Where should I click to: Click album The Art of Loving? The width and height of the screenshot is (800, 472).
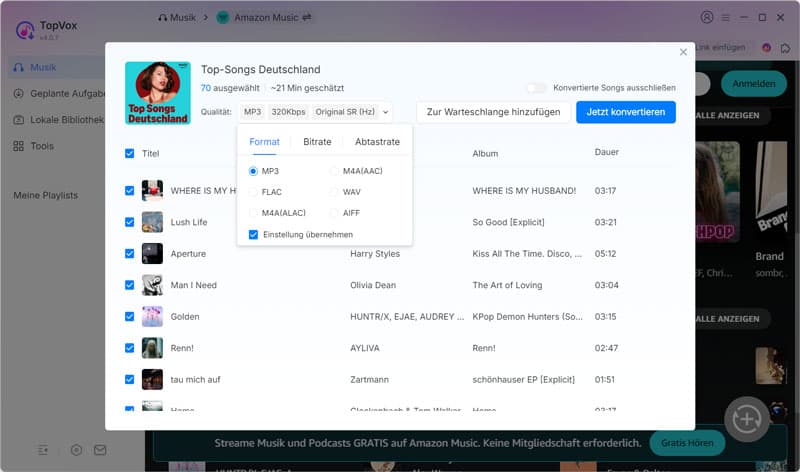point(507,285)
